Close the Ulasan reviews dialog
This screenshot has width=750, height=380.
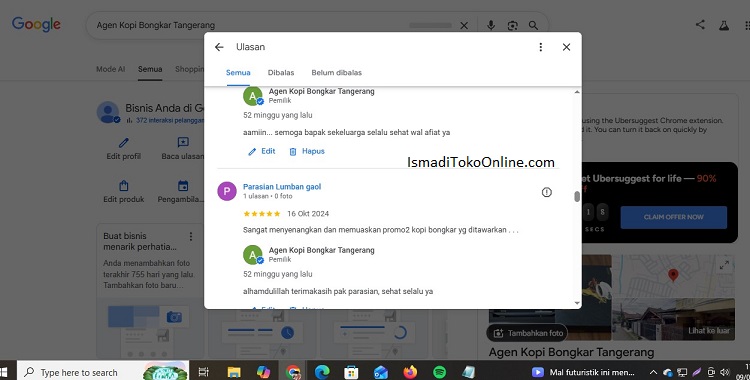coord(566,47)
